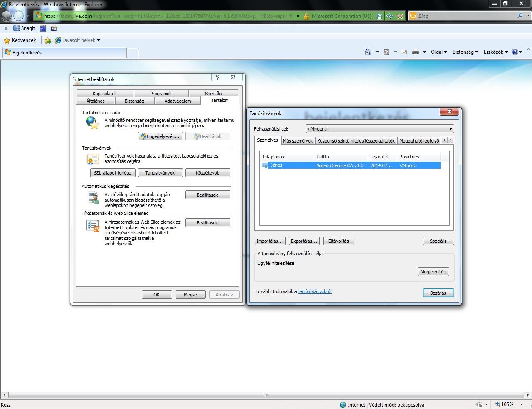The width and height of the screenshot is (532, 409).
Task: Open the Felhasználási cél combo box
Action: (380, 129)
